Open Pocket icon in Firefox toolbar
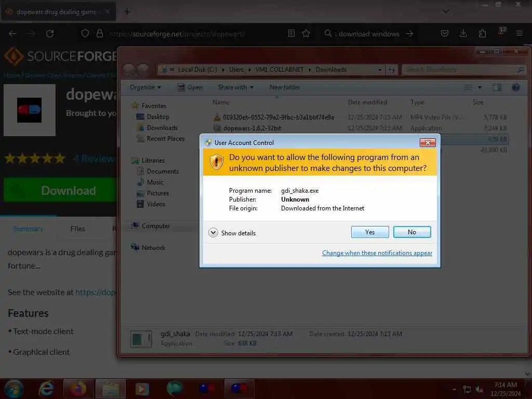The image size is (532, 399). (x=445, y=33)
